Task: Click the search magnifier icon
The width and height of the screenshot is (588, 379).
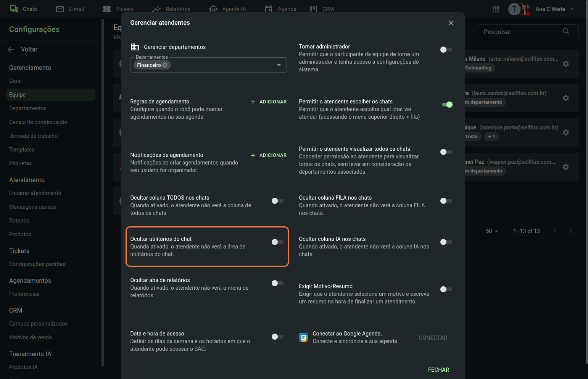Action: (x=566, y=31)
